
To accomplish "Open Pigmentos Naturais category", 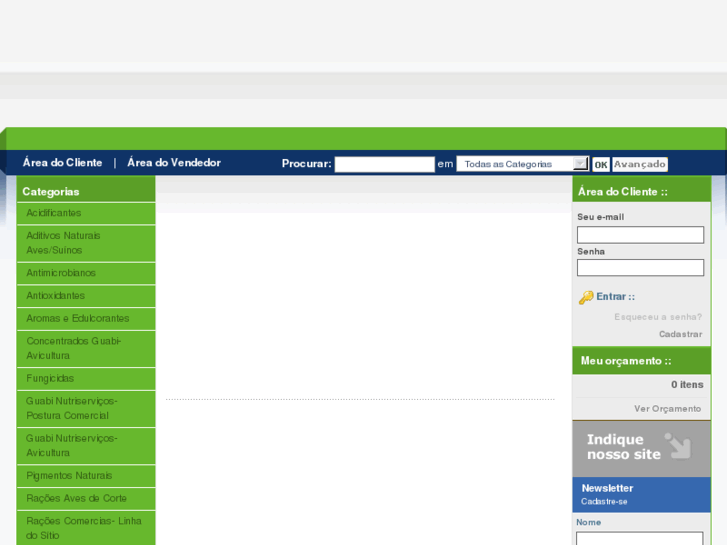I will (86, 476).
